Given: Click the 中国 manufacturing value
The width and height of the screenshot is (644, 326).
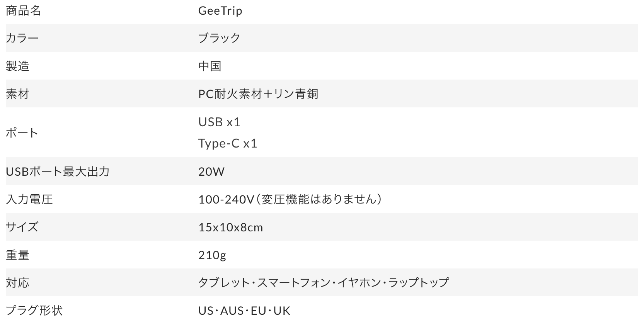Looking at the screenshot, I should pyautogui.click(x=210, y=66).
